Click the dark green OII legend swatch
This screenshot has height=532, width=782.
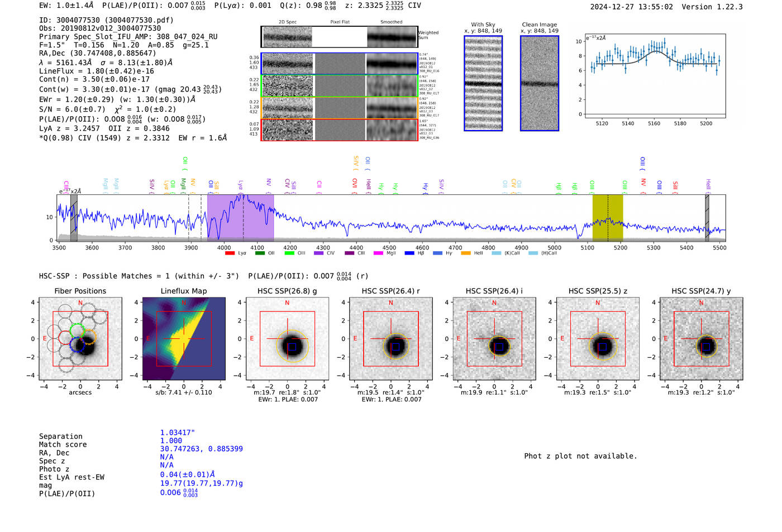tap(260, 253)
